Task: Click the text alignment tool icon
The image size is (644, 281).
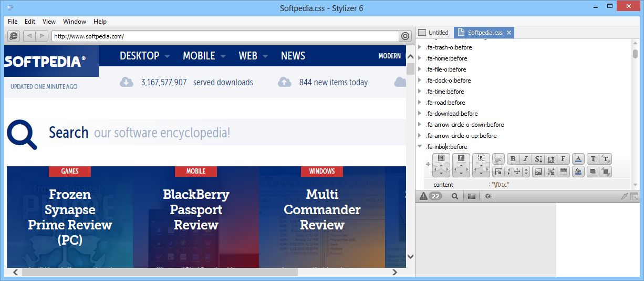Action: pos(498,159)
